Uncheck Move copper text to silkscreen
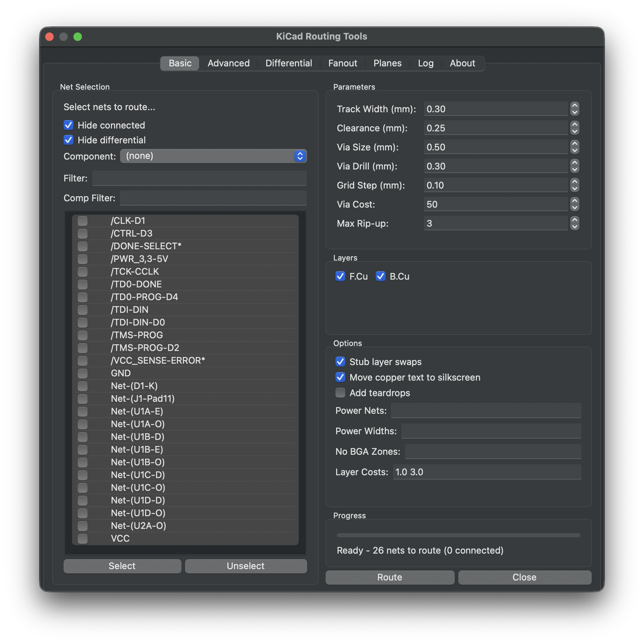The image size is (644, 644). (x=340, y=377)
